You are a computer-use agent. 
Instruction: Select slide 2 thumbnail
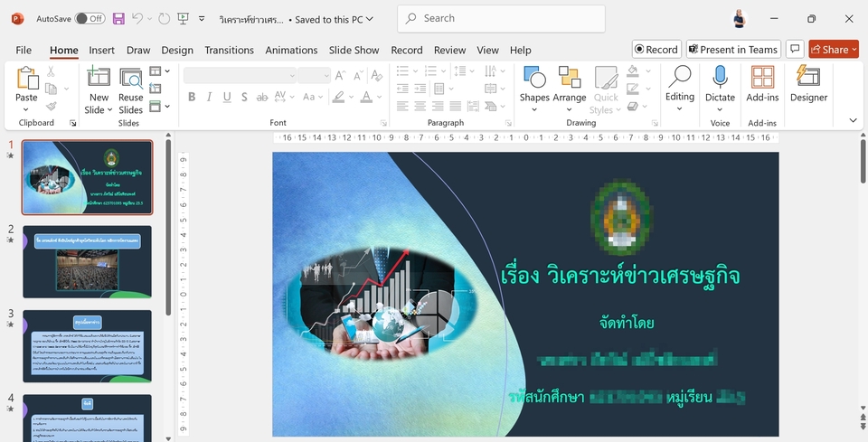tap(87, 261)
